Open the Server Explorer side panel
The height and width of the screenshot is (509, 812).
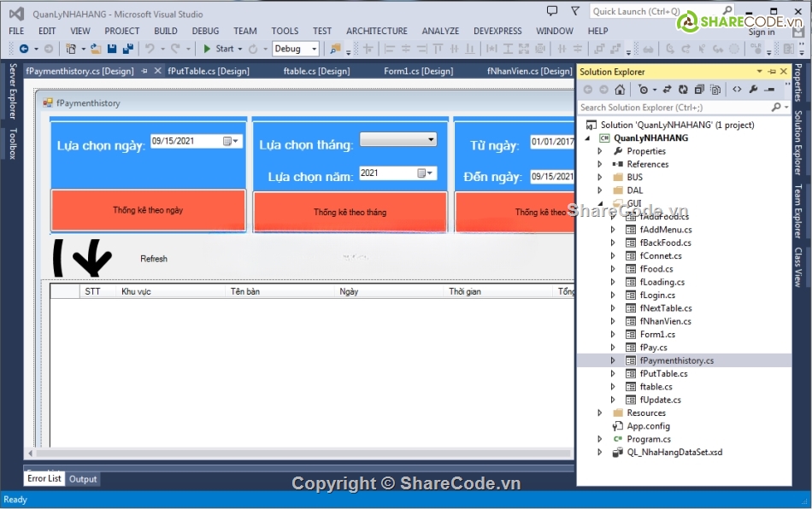13,91
